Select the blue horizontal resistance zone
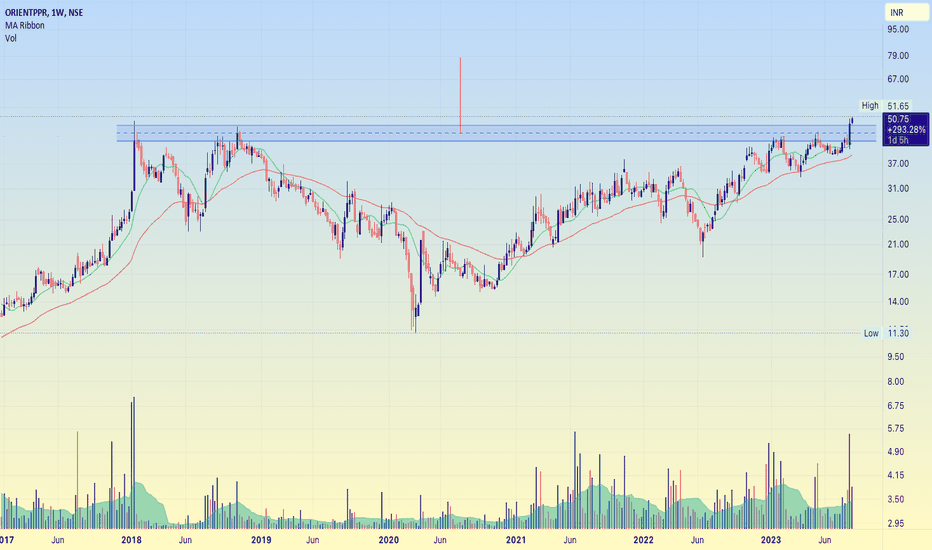Image resolution: width=932 pixels, height=550 pixels. (x=496, y=133)
